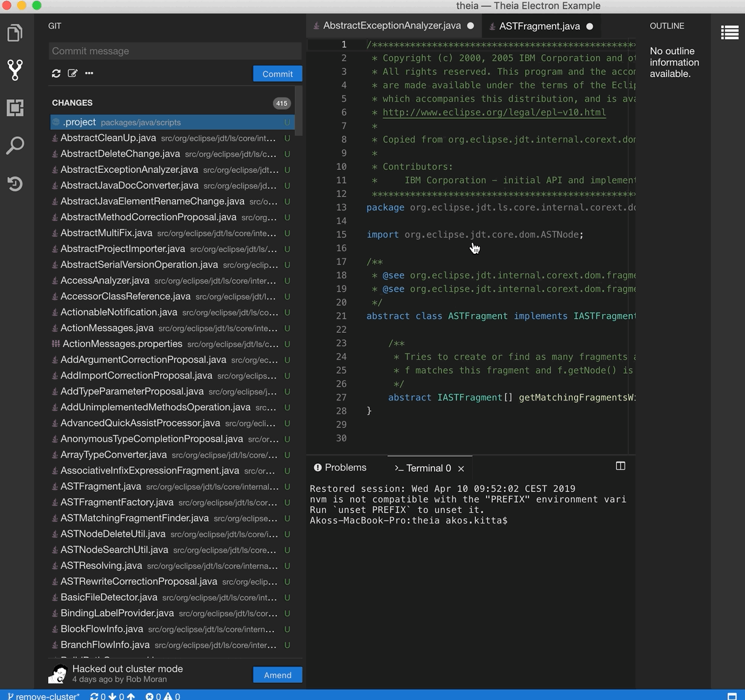Screen dimensions: 745x700
Task: Select ActionMessages.java in changes
Action: pyautogui.click(x=172, y=328)
